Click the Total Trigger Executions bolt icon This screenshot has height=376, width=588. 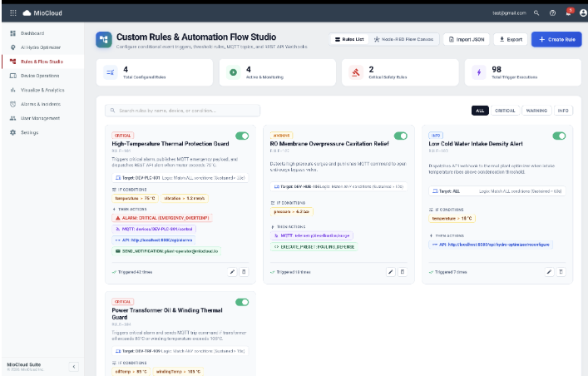479,72
